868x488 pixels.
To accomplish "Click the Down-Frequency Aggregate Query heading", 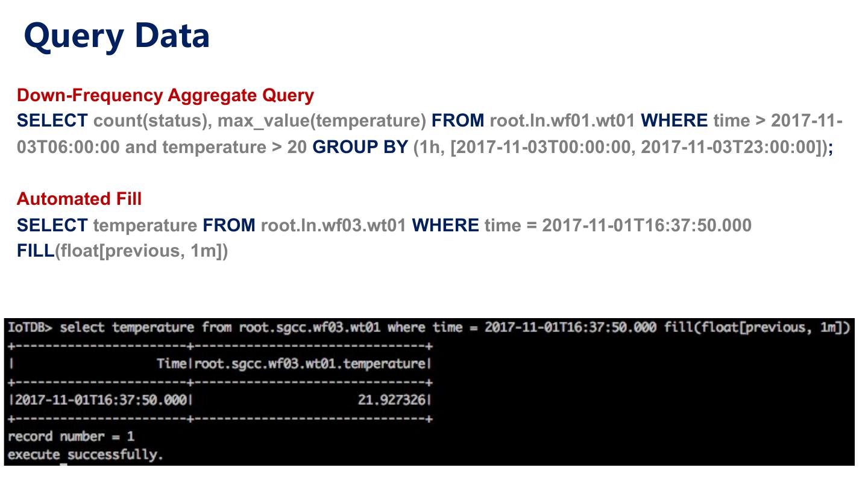I will tap(165, 95).
